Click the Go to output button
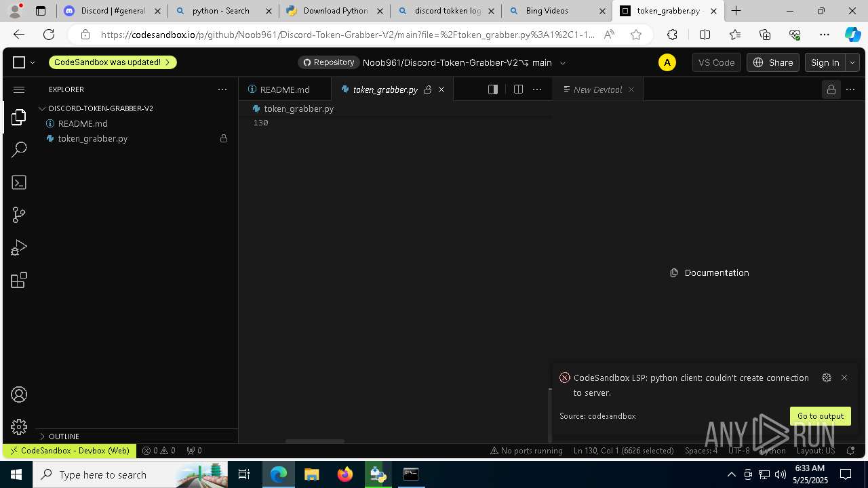The image size is (868, 488). pos(821,416)
